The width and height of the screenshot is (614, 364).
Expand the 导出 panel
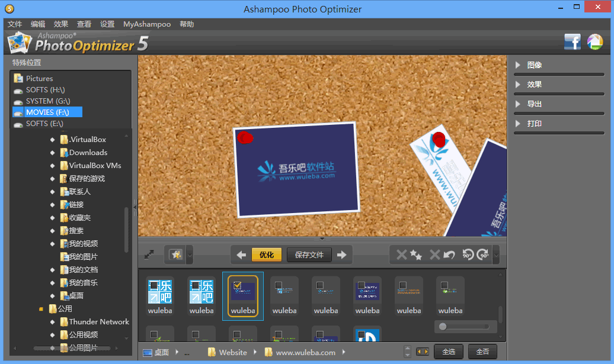[517, 104]
